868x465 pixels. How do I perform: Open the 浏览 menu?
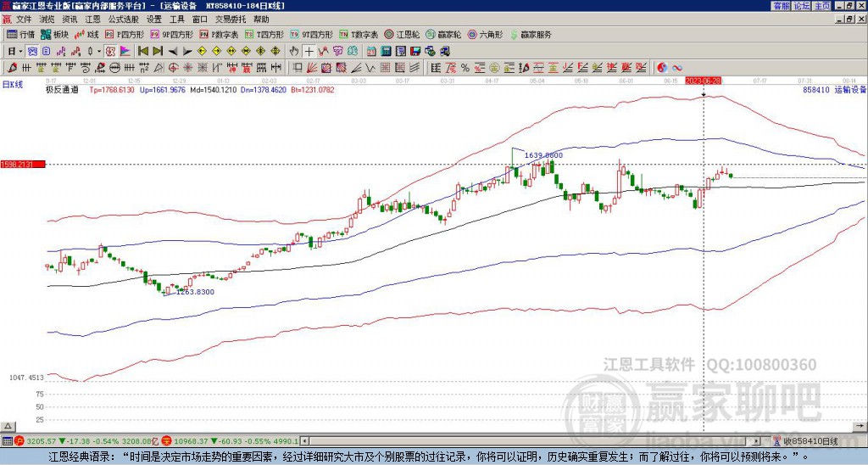(x=47, y=20)
